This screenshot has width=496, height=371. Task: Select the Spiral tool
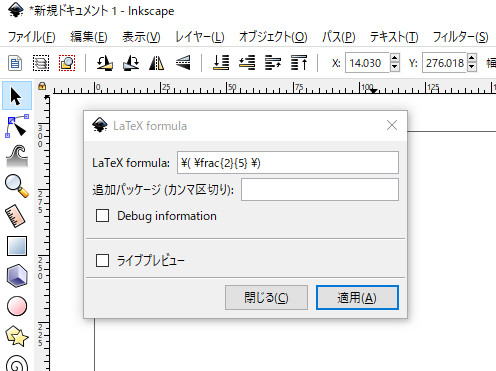pos(17,363)
